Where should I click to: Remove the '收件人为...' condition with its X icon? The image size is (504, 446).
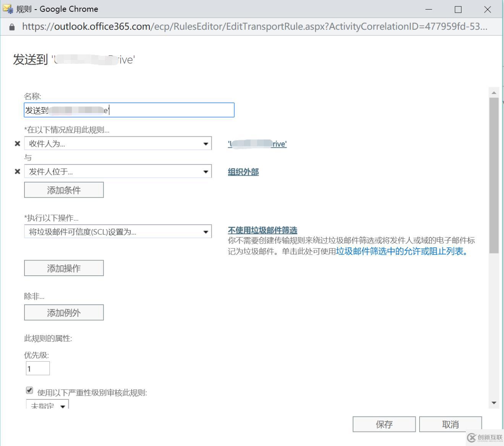click(x=17, y=144)
